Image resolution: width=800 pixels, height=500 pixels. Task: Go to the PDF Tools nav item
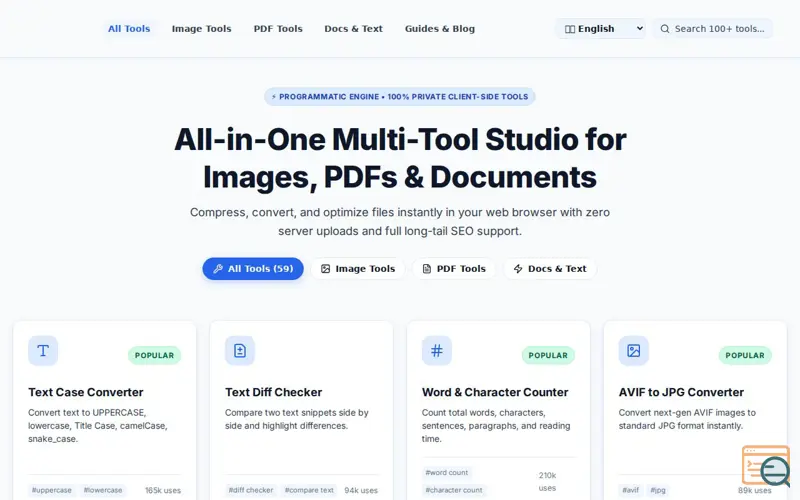pyautogui.click(x=278, y=29)
